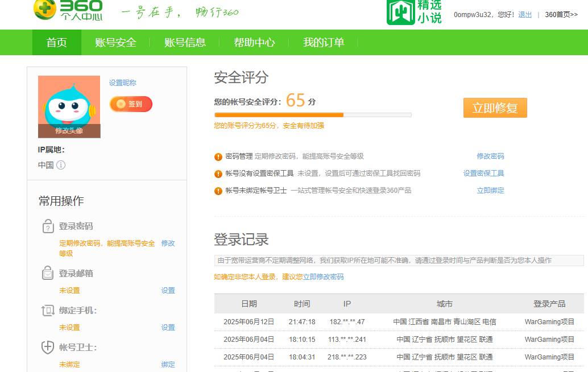588x372 pixels.
Task: Click the info icon beside IP属地 中国
Action: (x=61, y=166)
